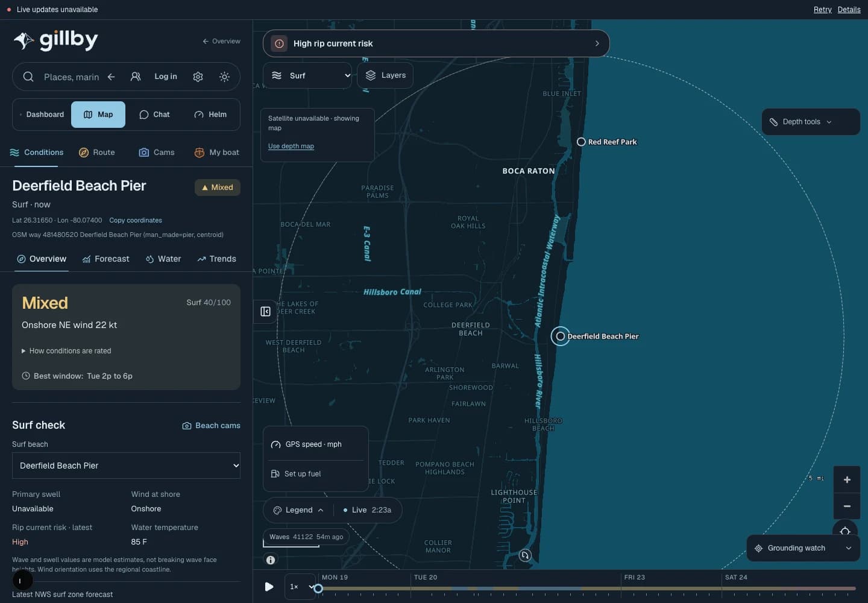Open settings gear icon
The width and height of the screenshot is (868, 603).
198,77
